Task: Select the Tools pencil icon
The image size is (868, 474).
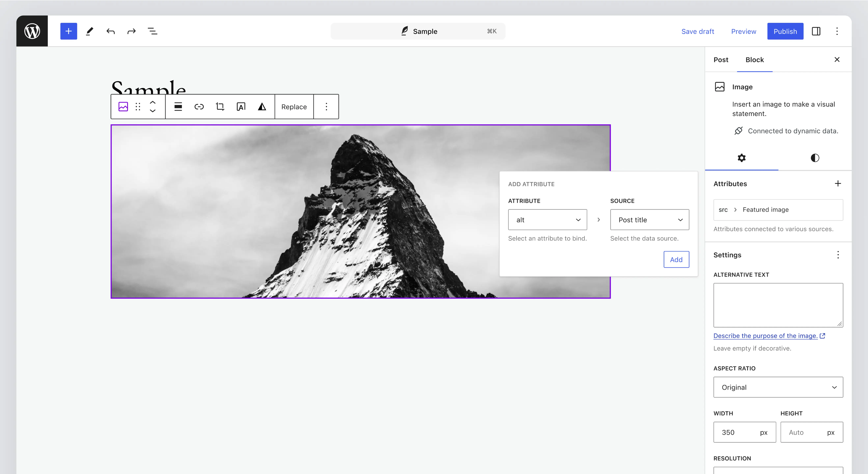Action: (89, 31)
